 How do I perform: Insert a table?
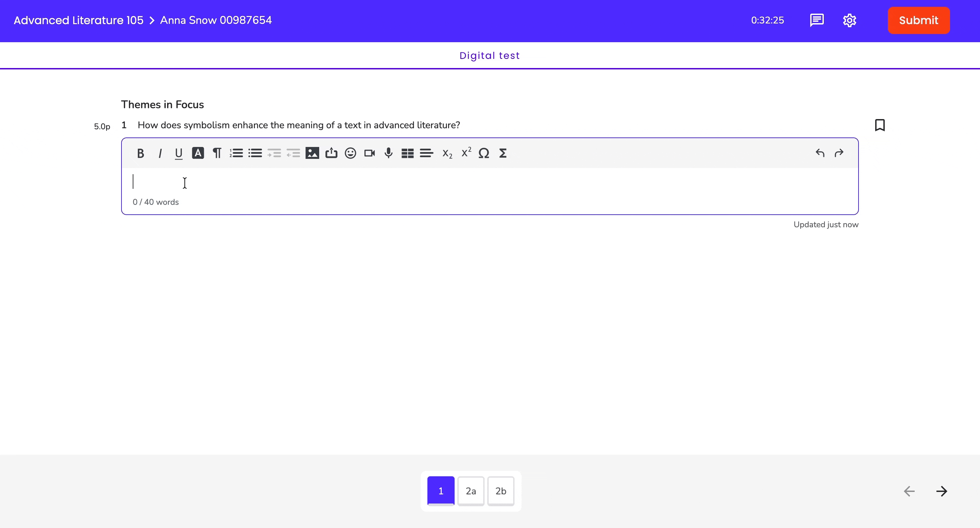pos(407,153)
